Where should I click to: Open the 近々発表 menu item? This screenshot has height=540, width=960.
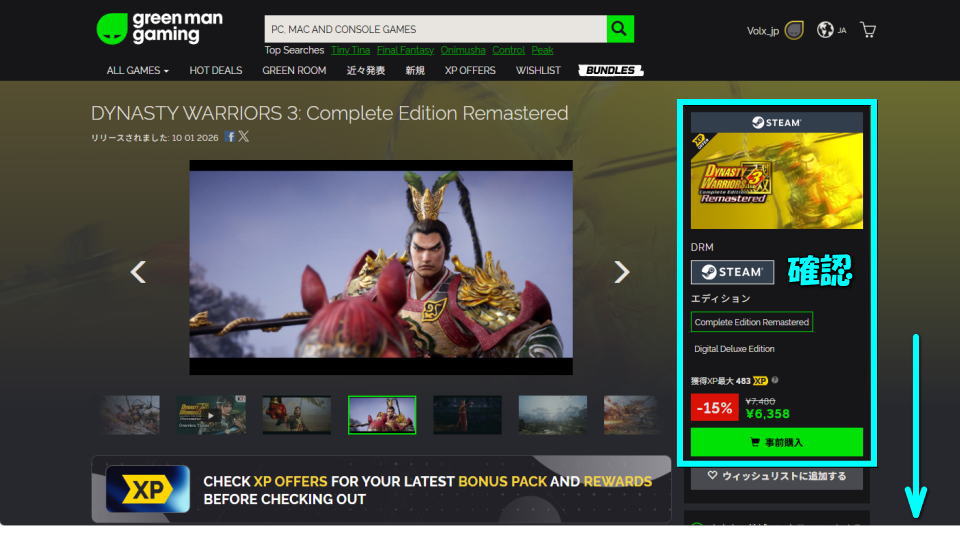[366, 70]
